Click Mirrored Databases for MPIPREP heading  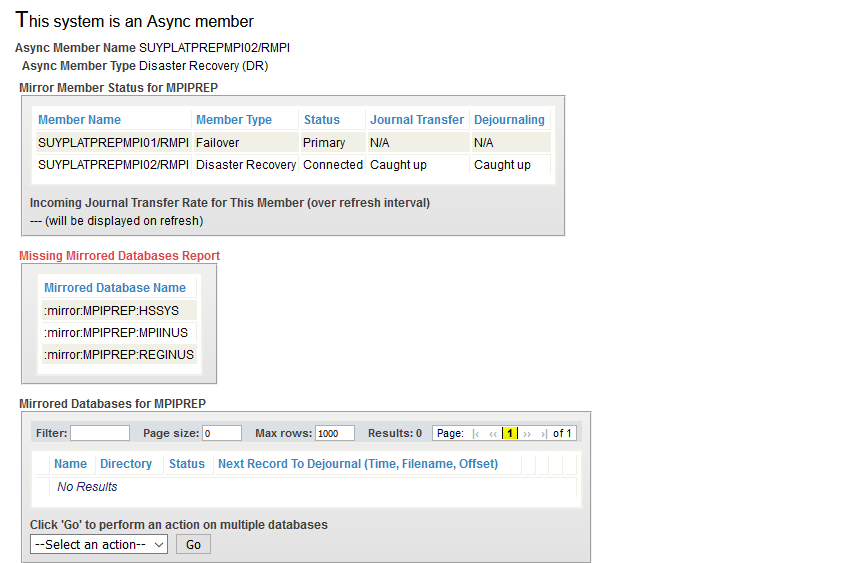point(112,403)
